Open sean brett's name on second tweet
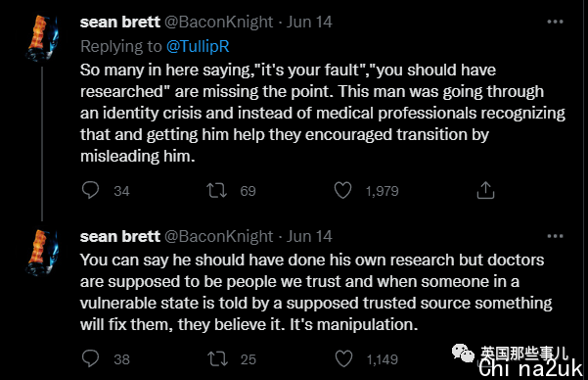The width and height of the screenshot is (588, 380). (x=120, y=237)
